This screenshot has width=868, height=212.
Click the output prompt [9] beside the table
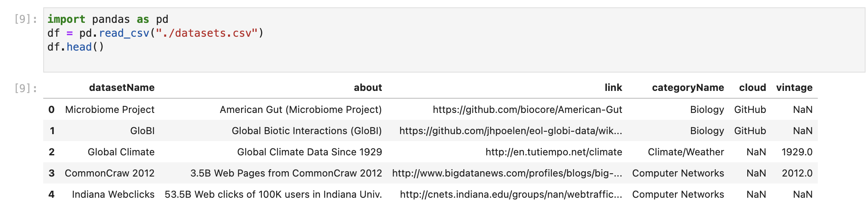[x=26, y=88]
